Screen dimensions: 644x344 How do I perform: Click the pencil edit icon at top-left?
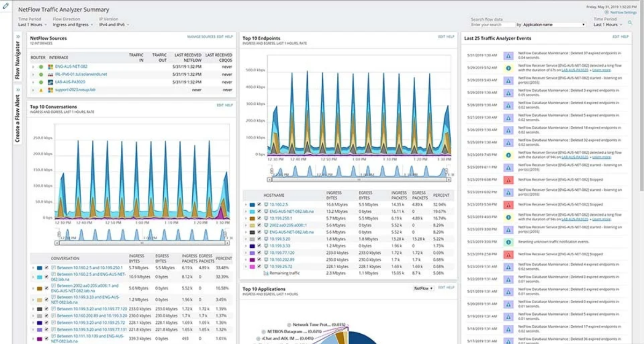click(5, 6)
